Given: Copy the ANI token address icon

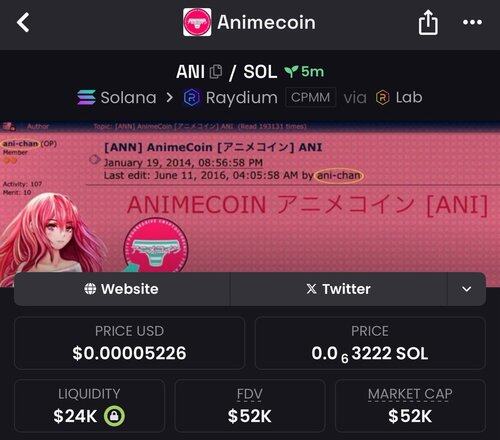Looking at the screenshot, I should 216,71.
